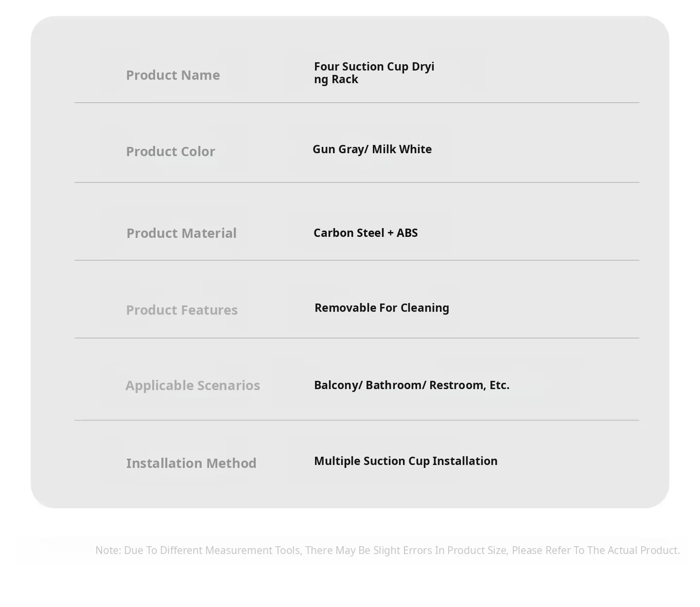This screenshot has height=607, width=700.
Task: Click the Product Features label
Action: click(182, 310)
